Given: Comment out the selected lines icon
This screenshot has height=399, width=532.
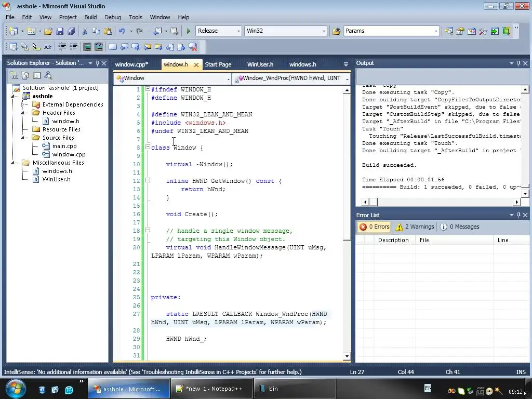Looking at the screenshot, I should point(87,47).
